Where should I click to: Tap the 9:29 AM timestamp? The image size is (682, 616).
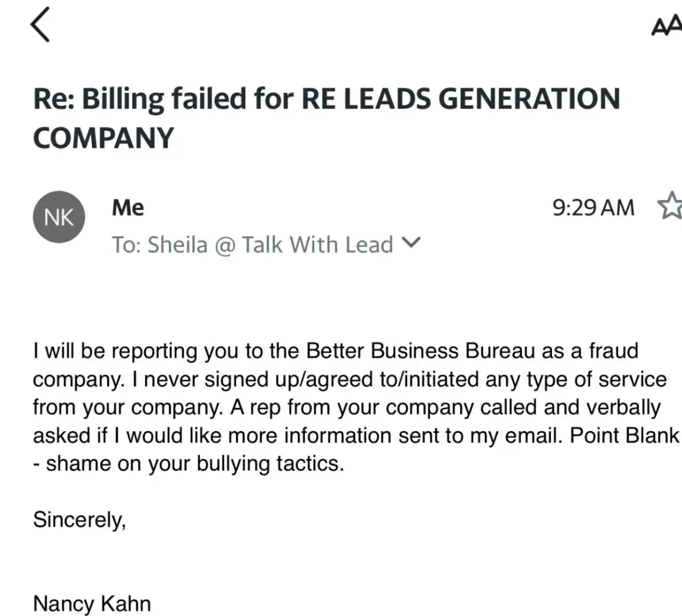coord(593,208)
